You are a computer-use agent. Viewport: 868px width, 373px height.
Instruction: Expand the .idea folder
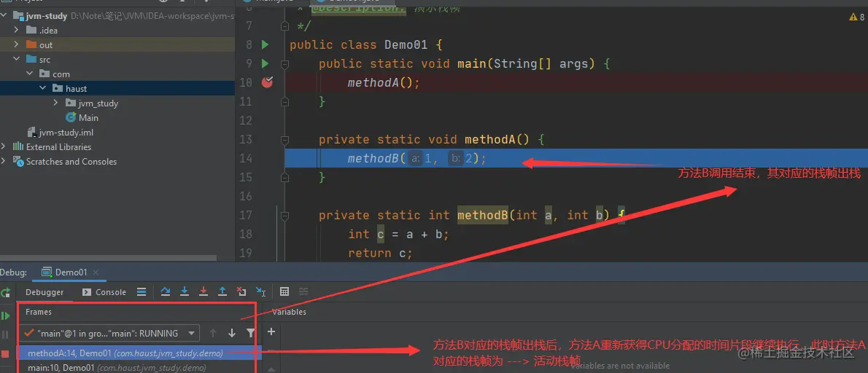pos(17,31)
